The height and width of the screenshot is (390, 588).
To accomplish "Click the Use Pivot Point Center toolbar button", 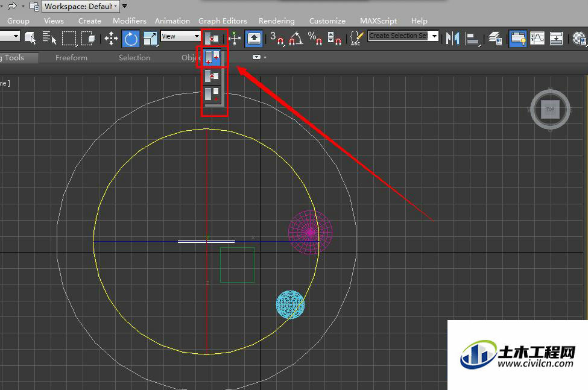I will [x=212, y=38].
